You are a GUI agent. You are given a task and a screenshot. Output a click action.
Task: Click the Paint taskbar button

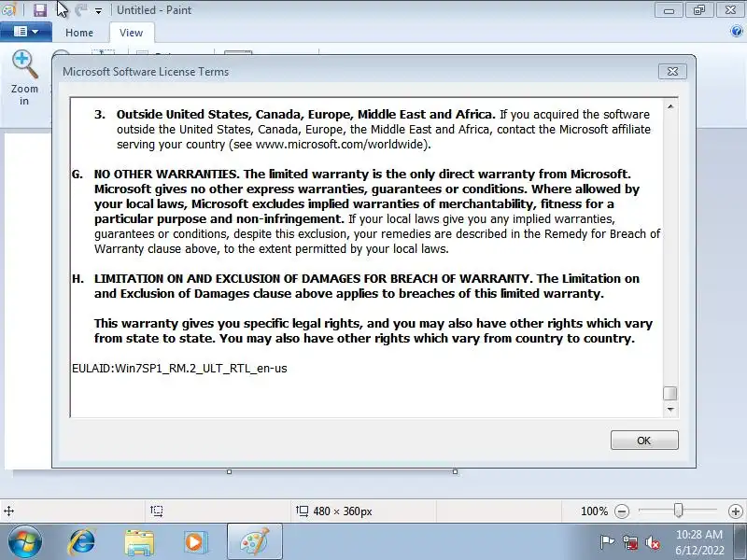[255, 542]
